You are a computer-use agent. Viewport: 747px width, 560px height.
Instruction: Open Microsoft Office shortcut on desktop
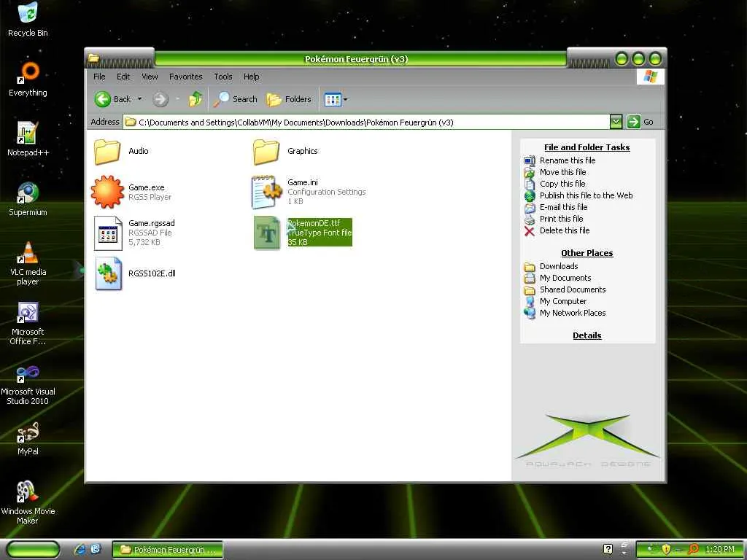tap(28, 323)
